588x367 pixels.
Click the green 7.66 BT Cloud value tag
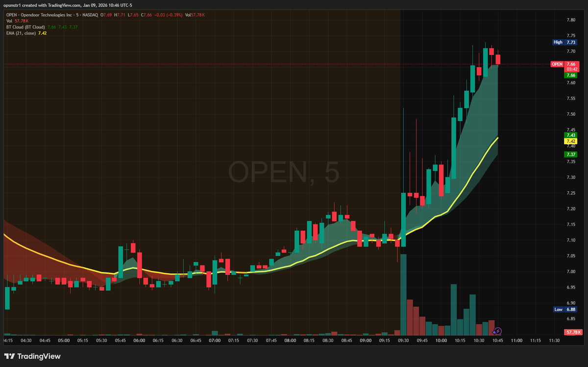point(571,76)
